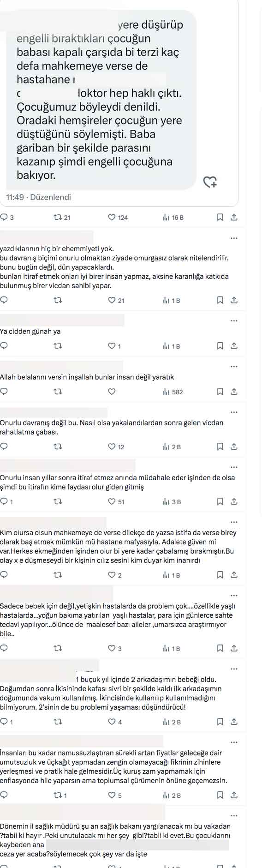Expand options menu on 'Kim olursa olsun' reply
This screenshot has width=262, height=868.
point(234,522)
